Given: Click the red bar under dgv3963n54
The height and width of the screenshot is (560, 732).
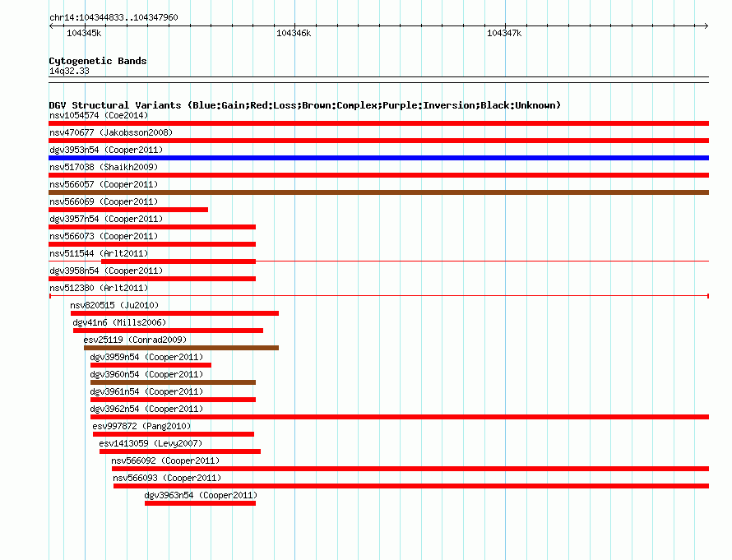Looking at the screenshot, I should 201,503.
